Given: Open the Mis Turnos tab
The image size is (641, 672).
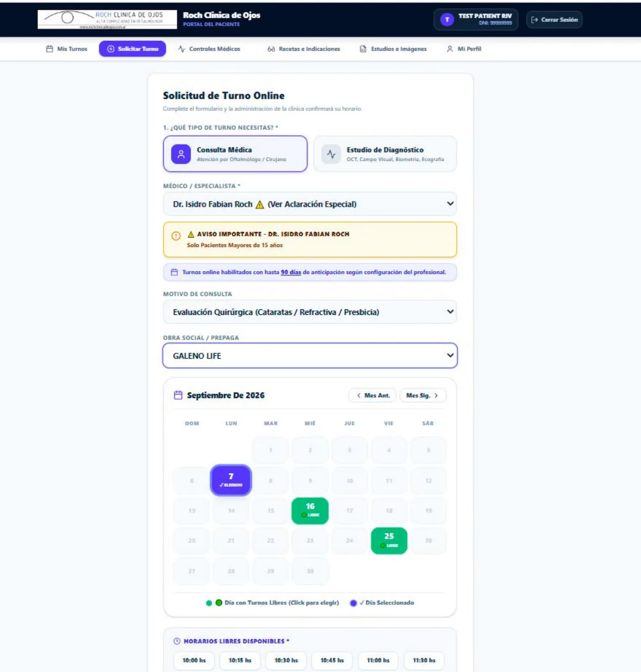Looking at the screenshot, I should coord(67,49).
